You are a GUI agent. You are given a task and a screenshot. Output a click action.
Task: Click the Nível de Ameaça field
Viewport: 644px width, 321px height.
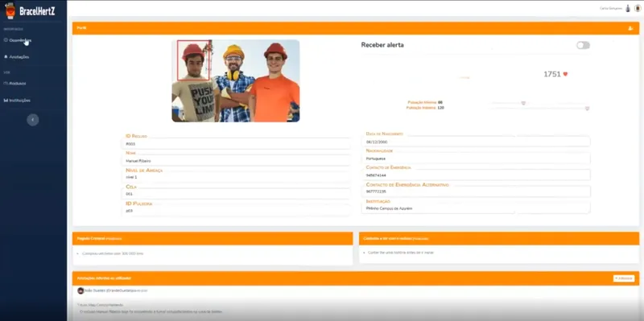(x=237, y=177)
